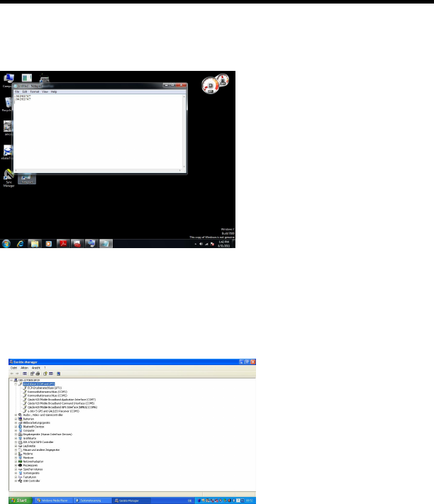Open Windows Media Player icon on Windows 7 taskbar
The image size is (434, 504).
[48, 244]
